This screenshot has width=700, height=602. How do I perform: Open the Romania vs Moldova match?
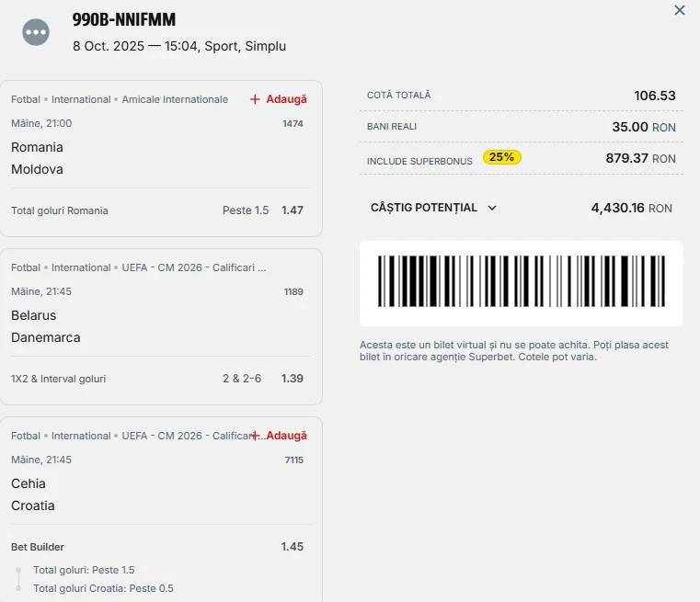38,158
